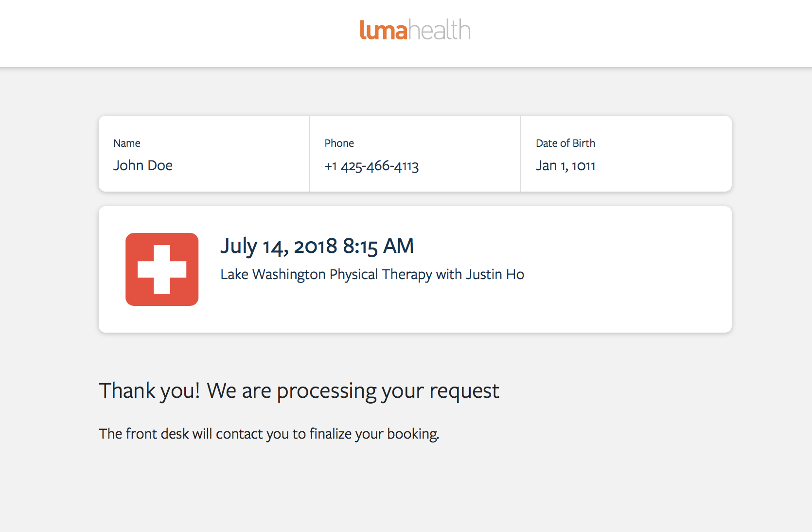Click the Name card section
Viewport: 812px width, 532px height.
204,154
